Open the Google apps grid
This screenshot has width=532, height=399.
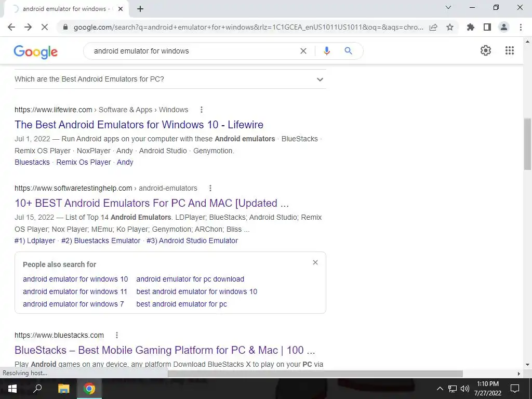[x=510, y=50]
